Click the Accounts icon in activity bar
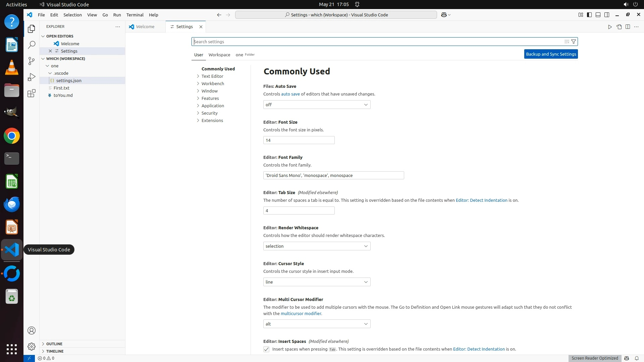The height and width of the screenshot is (362, 644). tap(32, 330)
